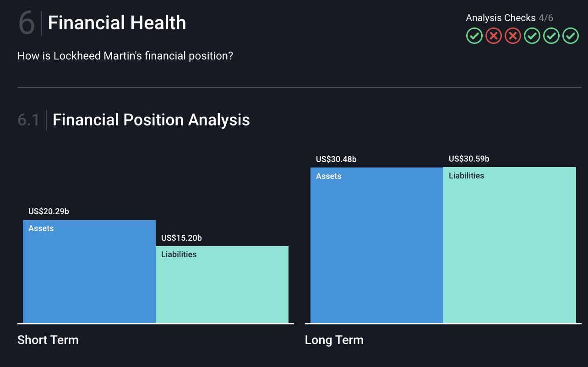Click the last green analysis check icon
The height and width of the screenshot is (367, 588).
(571, 36)
